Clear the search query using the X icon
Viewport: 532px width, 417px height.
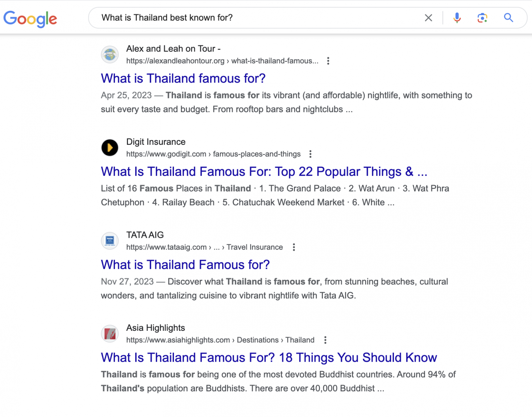[428, 17]
